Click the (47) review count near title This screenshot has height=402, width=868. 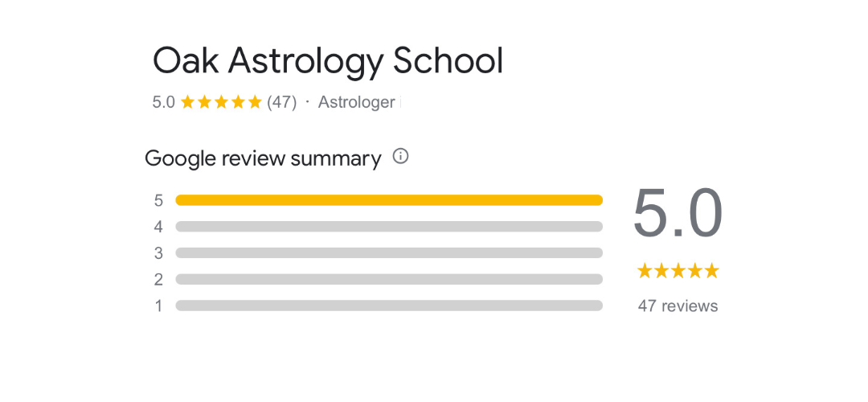(282, 102)
